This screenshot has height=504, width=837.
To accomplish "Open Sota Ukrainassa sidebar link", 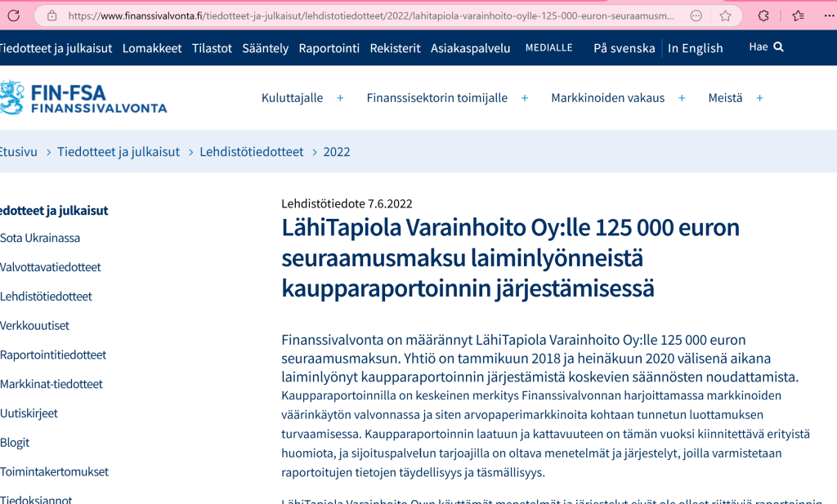I will pos(40,238).
